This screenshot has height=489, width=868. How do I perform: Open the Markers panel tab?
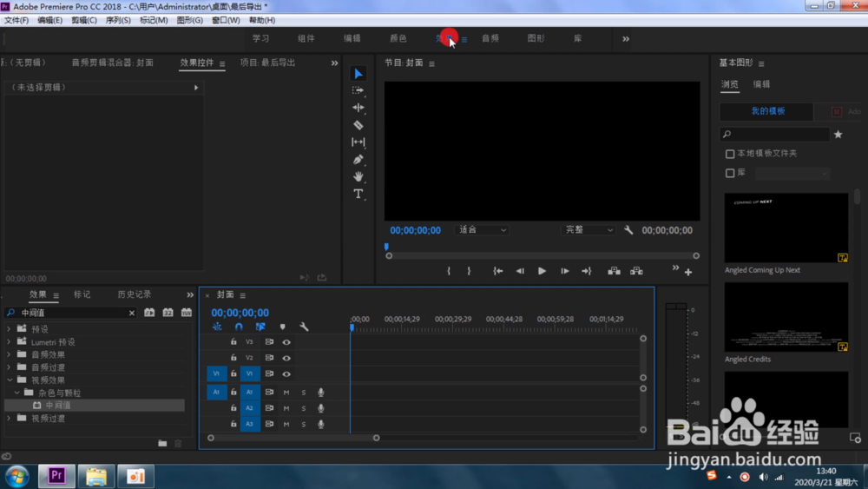82,294
